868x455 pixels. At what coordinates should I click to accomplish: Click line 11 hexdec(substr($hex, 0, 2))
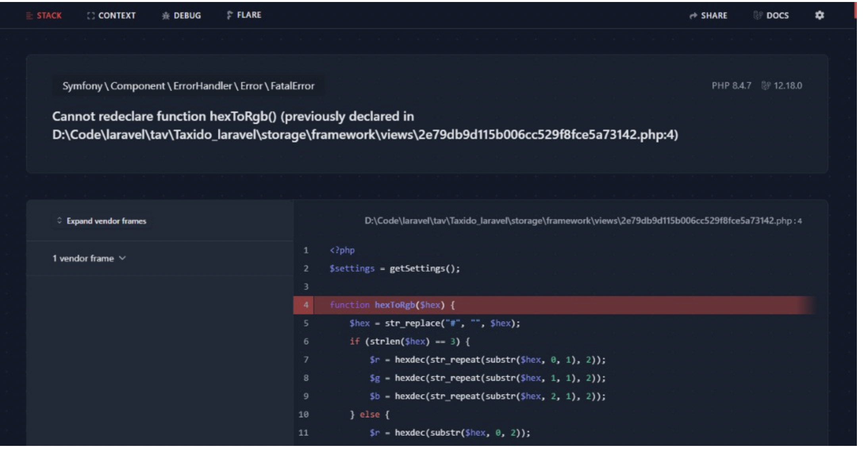click(450, 432)
